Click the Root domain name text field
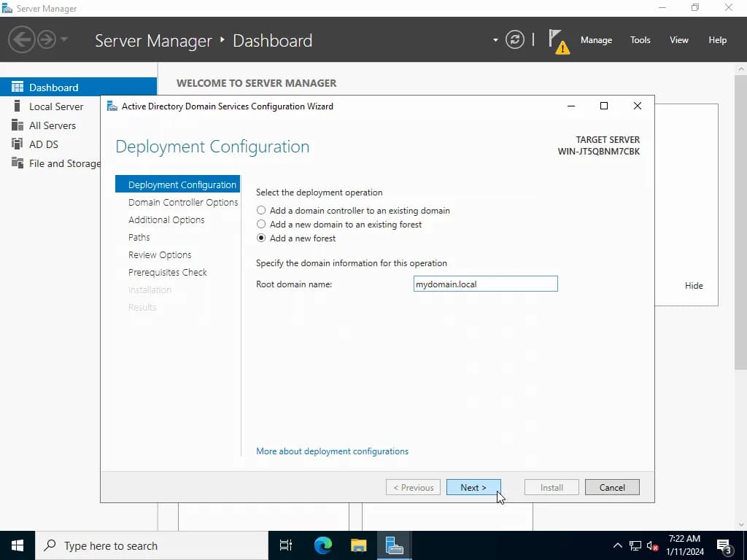This screenshot has height=560, width=747. coord(485,284)
